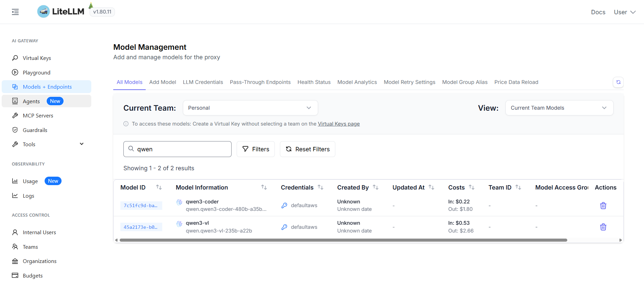Image resolution: width=644 pixels, height=287 pixels.
Task: Open the User menu dropdown
Action: pyautogui.click(x=624, y=12)
